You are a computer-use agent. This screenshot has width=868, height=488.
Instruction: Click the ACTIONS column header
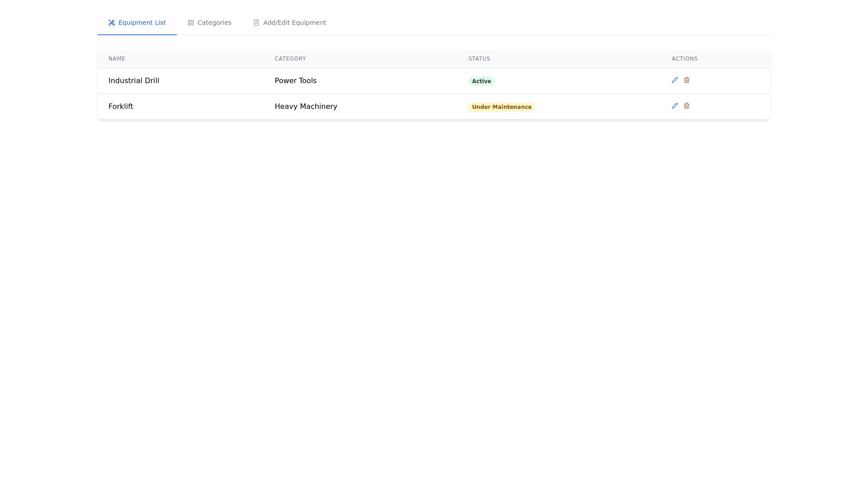[x=684, y=59]
